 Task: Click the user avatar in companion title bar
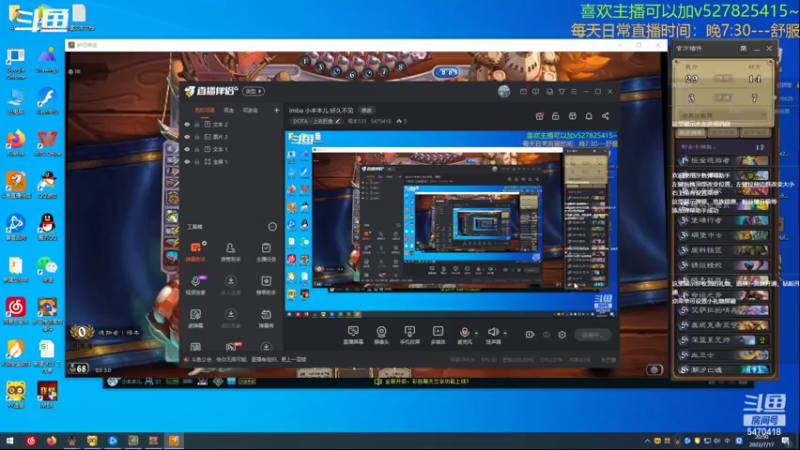tap(504, 91)
